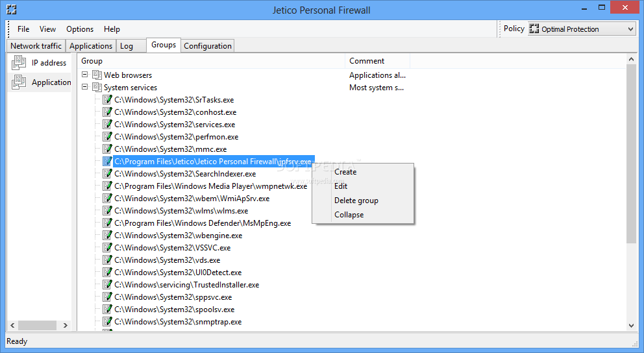
Task: Switch to the Network traffic tab
Action: point(36,46)
